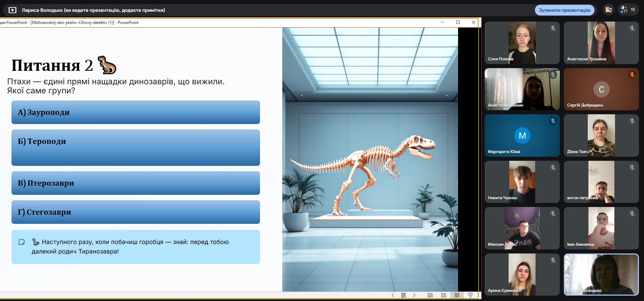
Task: Go to previous slide arrow
Action: 393,295
